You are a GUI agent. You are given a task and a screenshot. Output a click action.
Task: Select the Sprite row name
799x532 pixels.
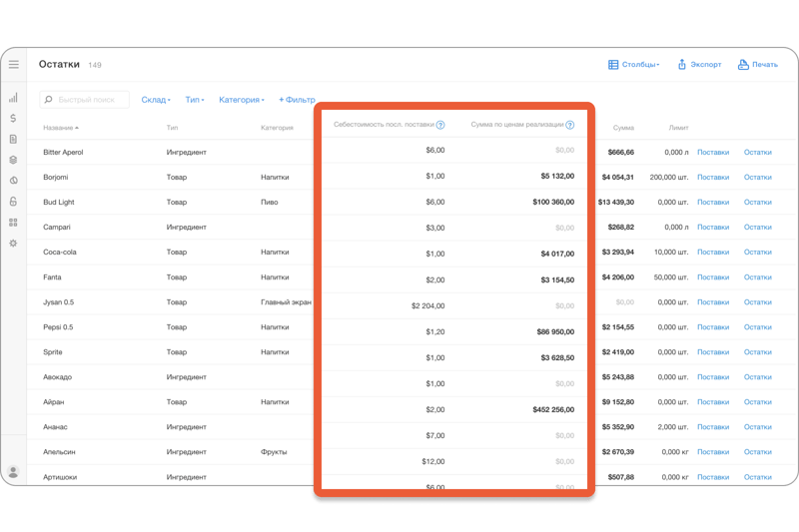(x=53, y=352)
